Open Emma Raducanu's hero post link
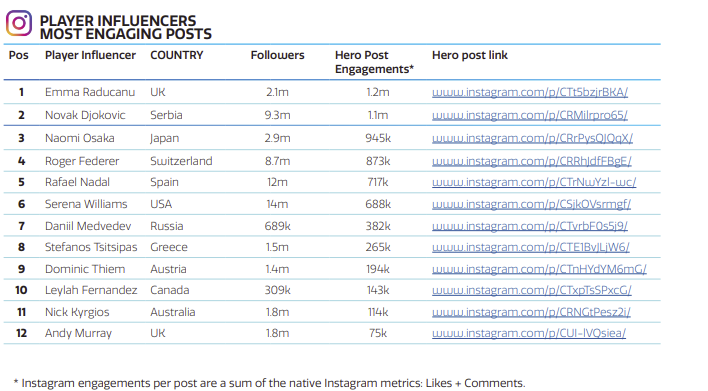This screenshot has width=708, height=391. point(530,92)
